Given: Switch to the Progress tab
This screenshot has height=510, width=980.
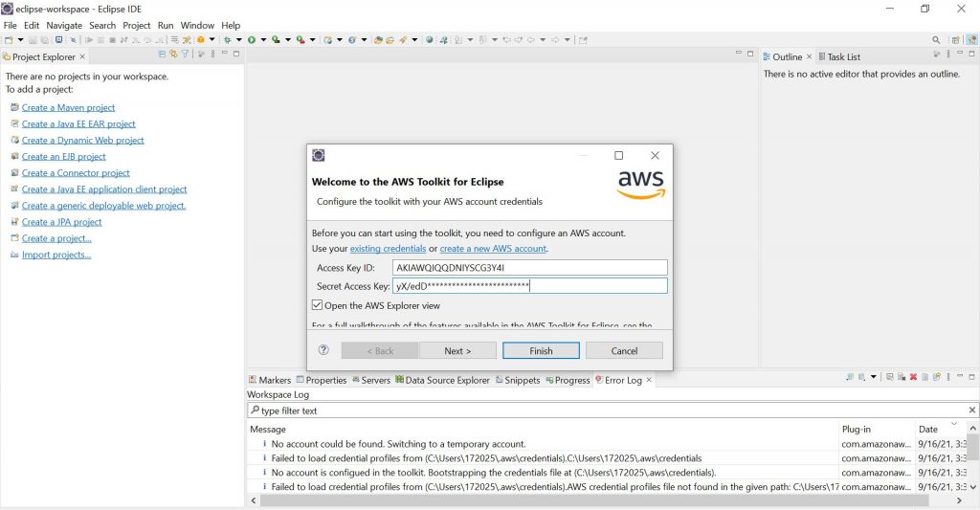Looking at the screenshot, I should [568, 379].
